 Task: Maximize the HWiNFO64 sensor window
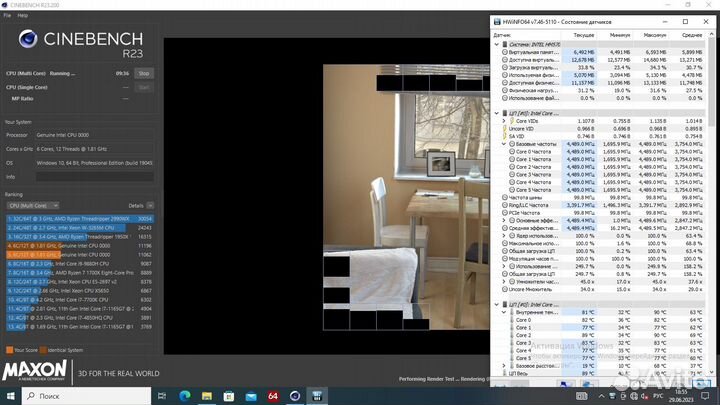pos(685,22)
